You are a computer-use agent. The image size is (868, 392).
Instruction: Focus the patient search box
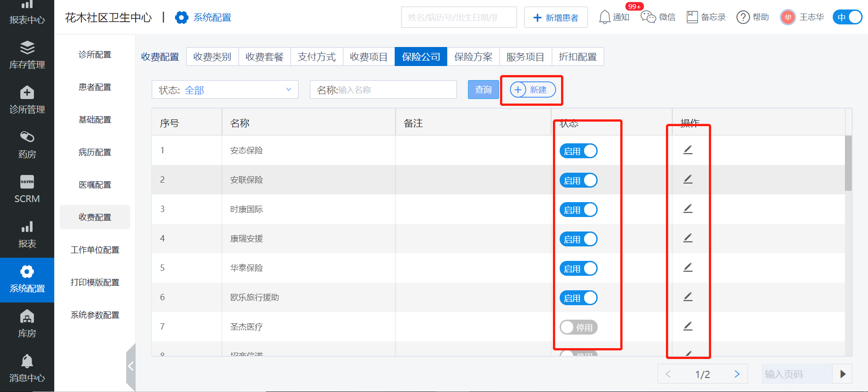pyautogui.click(x=459, y=17)
